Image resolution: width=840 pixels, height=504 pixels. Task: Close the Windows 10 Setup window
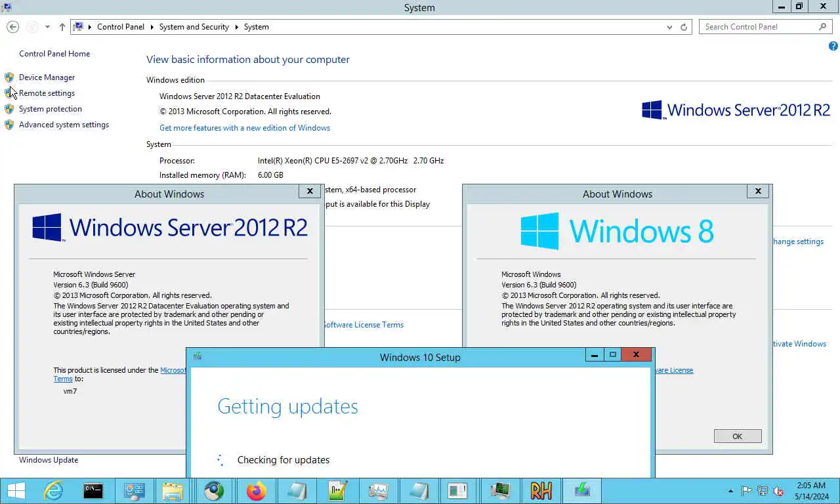[x=636, y=355]
